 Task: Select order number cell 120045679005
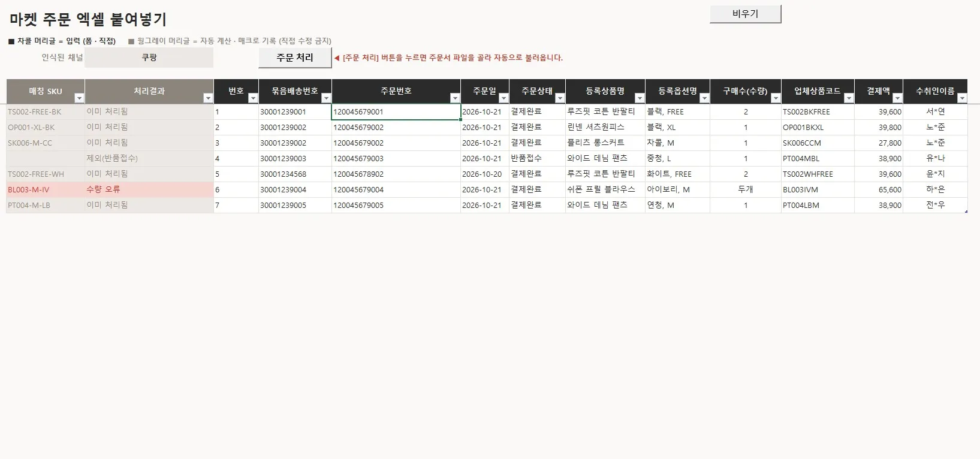point(396,206)
